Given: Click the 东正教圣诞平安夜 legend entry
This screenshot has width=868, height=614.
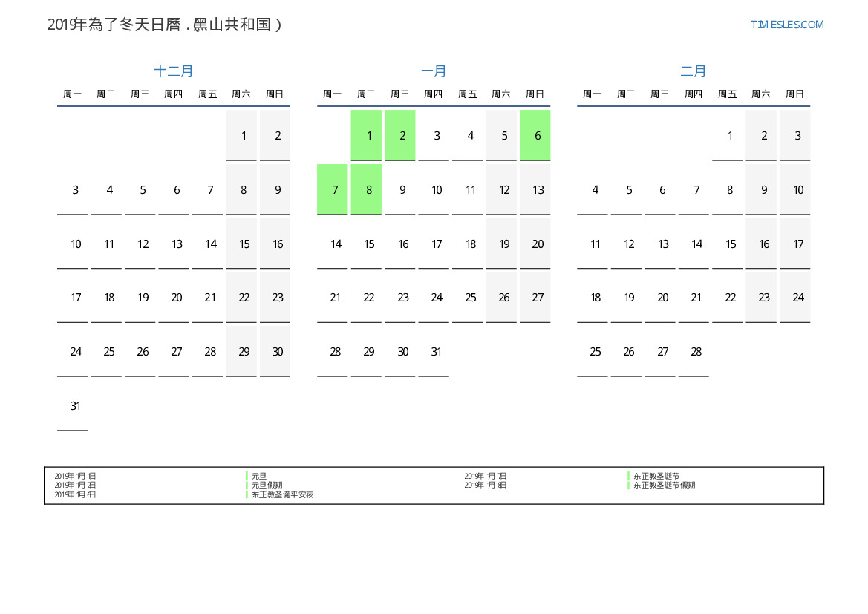Looking at the screenshot, I should coord(282,494).
